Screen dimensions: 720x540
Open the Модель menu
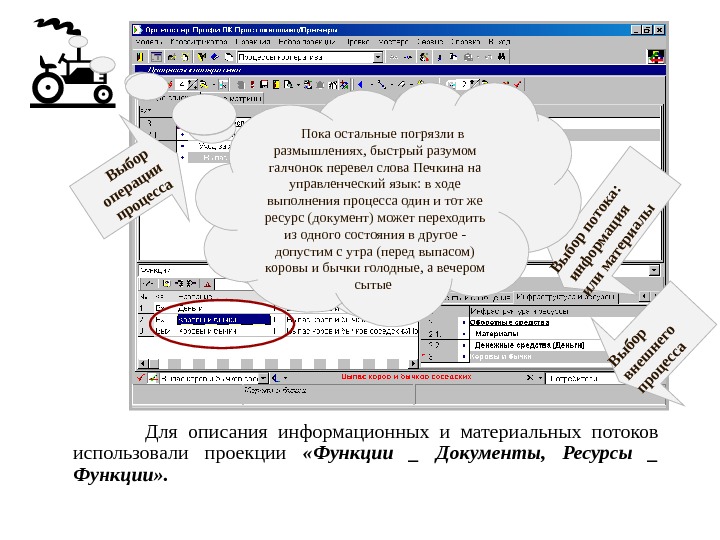tap(147, 42)
